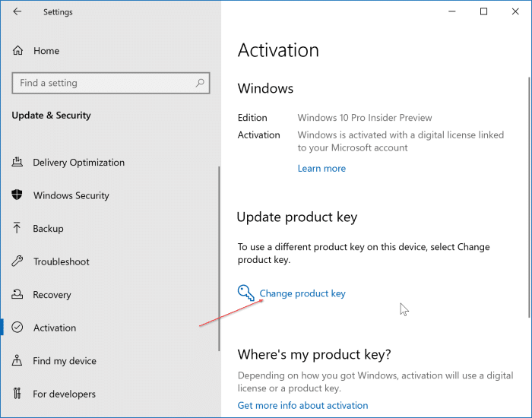The height and width of the screenshot is (418, 532).
Task: Click the Windows section heading
Action: pyautogui.click(x=265, y=88)
